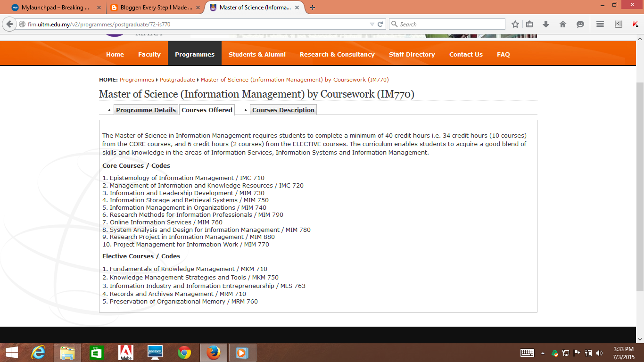Launch Internet Explorer from the taskbar
This screenshot has width=644, height=362.
point(38,353)
